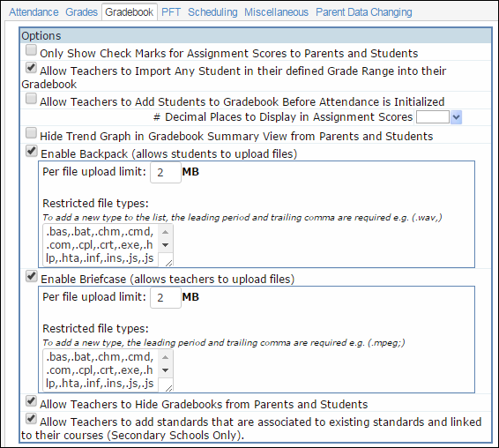Open the Decimal Places dropdown arrow
499x448 pixels.
[x=456, y=117]
